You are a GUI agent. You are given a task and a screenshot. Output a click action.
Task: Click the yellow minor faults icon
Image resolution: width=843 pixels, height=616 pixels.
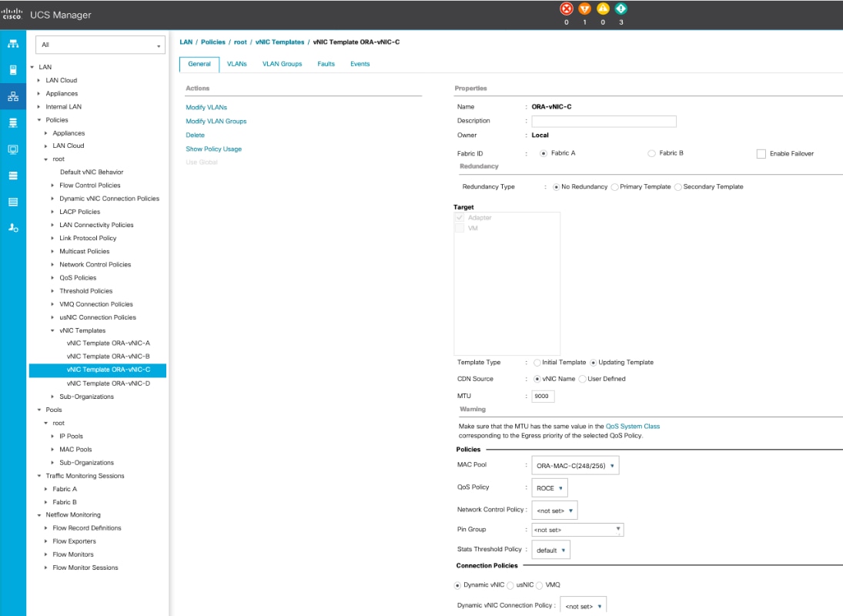(x=603, y=8)
